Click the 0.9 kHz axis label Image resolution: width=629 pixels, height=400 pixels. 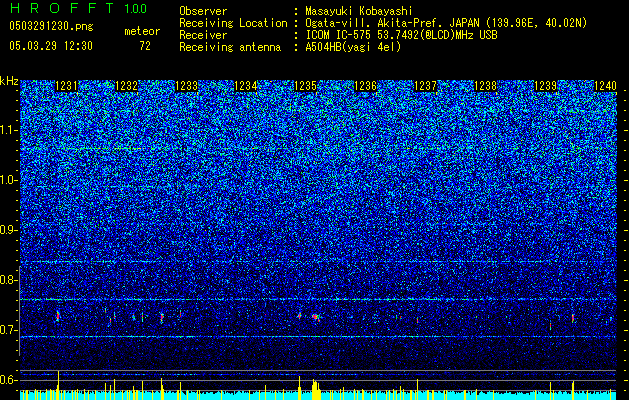(7, 230)
